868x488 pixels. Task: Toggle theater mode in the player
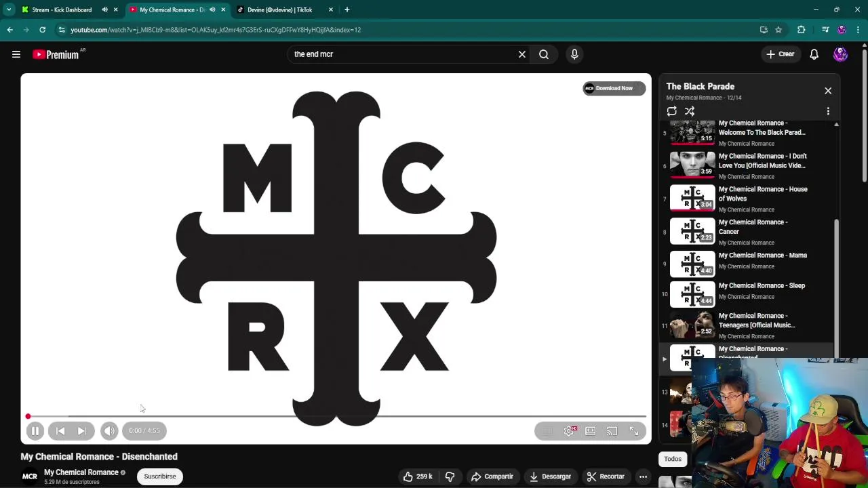click(x=591, y=430)
